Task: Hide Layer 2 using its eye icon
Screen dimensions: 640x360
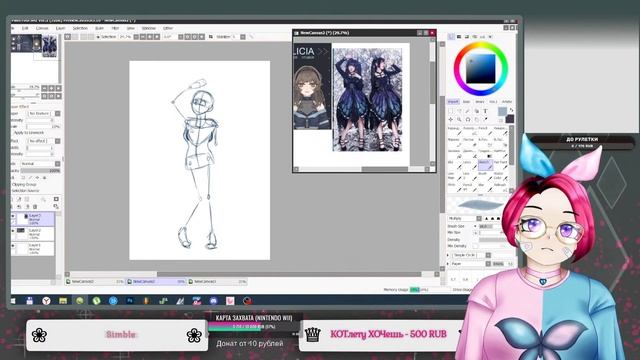Action: coord(13,231)
